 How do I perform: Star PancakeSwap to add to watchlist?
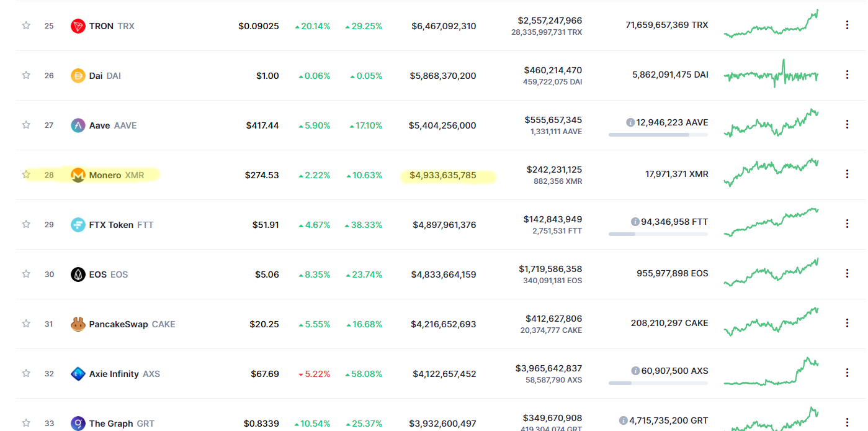[x=26, y=324]
